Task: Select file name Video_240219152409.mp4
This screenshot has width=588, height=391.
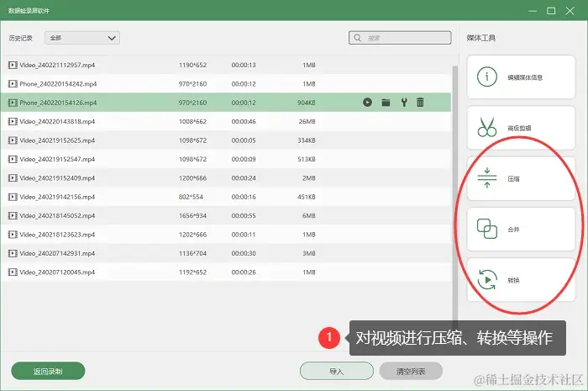Action: (57, 178)
